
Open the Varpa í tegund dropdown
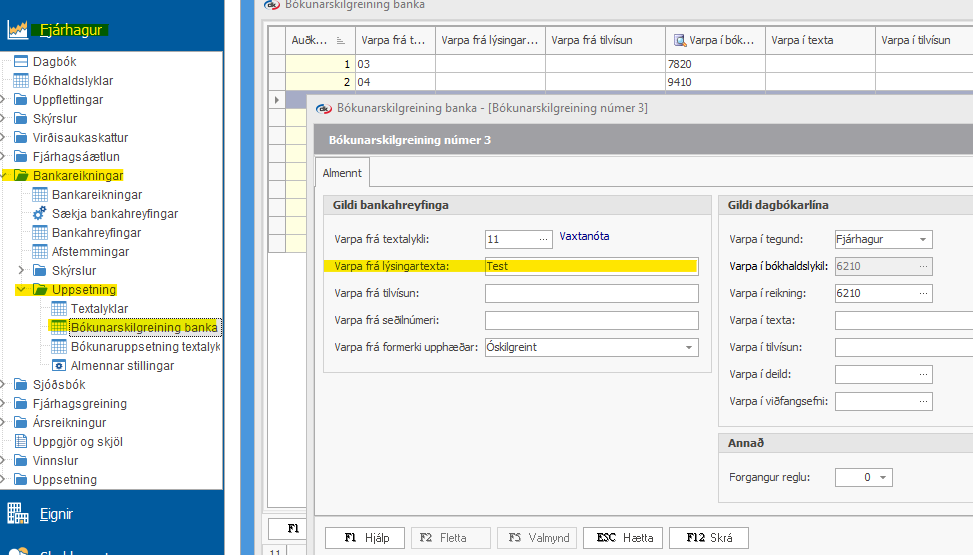tap(923, 239)
